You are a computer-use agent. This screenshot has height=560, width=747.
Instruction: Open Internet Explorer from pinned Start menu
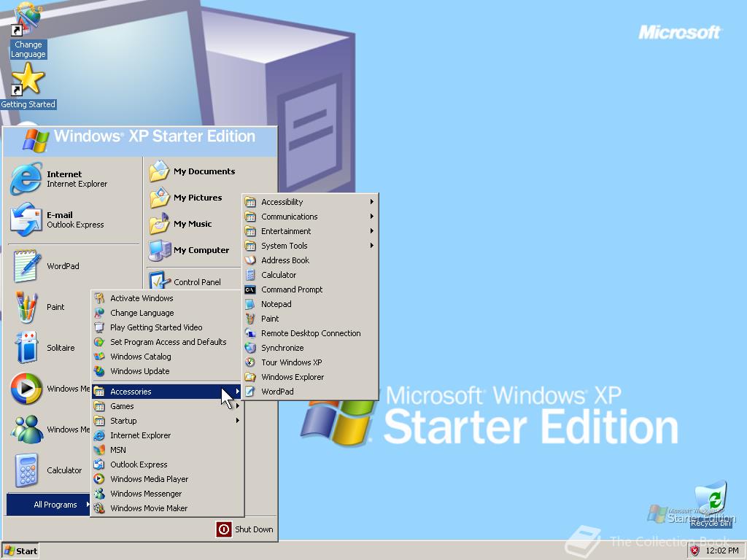click(72, 179)
